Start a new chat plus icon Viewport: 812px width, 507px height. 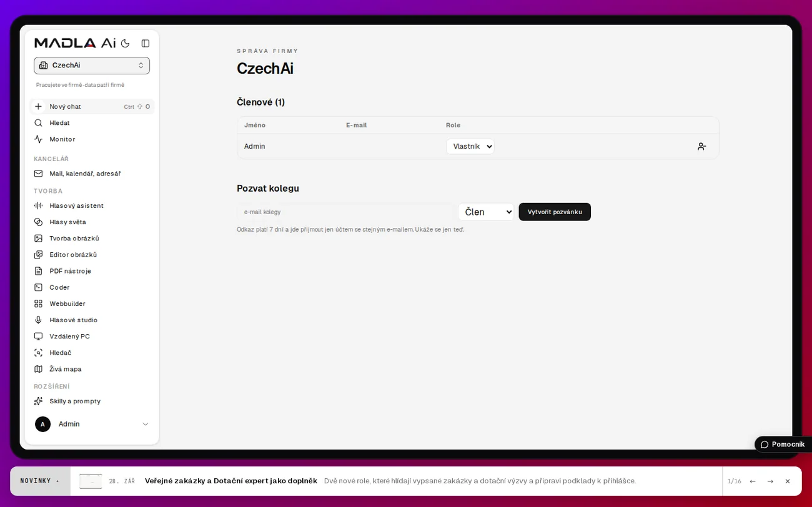click(38, 106)
